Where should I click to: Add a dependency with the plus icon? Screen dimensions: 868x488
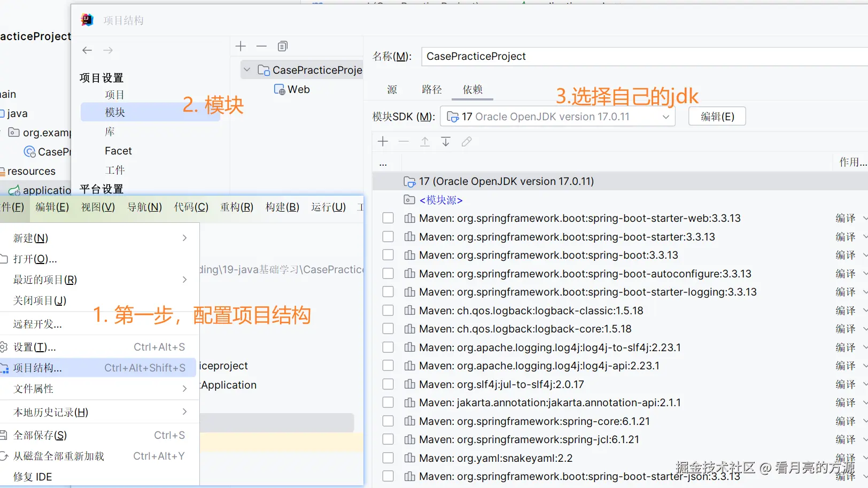383,142
